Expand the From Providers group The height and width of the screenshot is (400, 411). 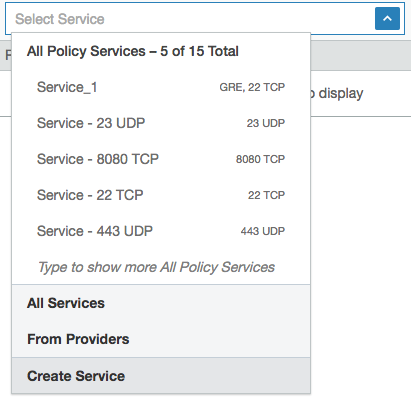pos(161,339)
